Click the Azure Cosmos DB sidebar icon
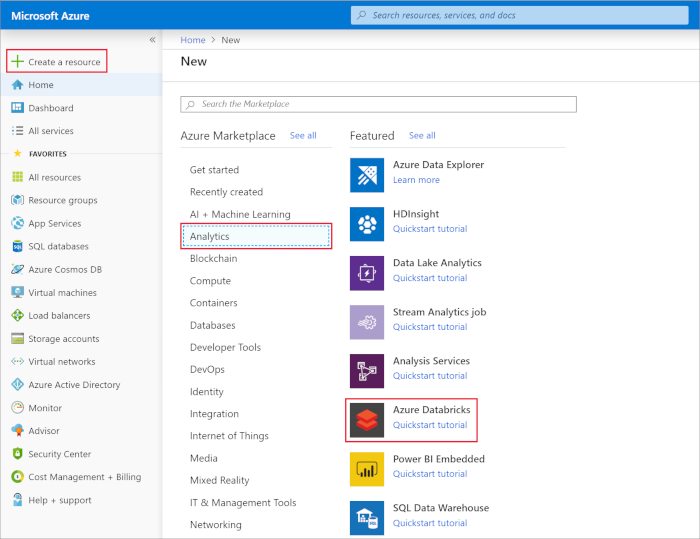This screenshot has width=700, height=539. coord(18,270)
